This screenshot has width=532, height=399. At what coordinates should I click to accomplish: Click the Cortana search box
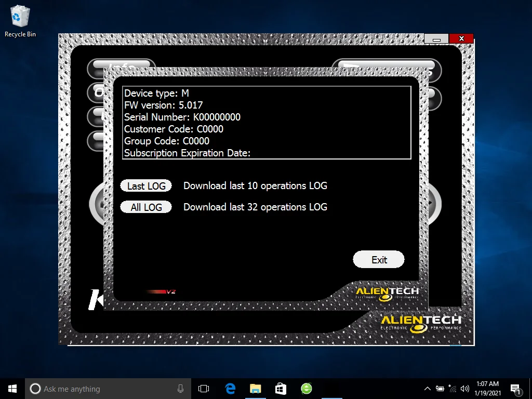tap(108, 389)
